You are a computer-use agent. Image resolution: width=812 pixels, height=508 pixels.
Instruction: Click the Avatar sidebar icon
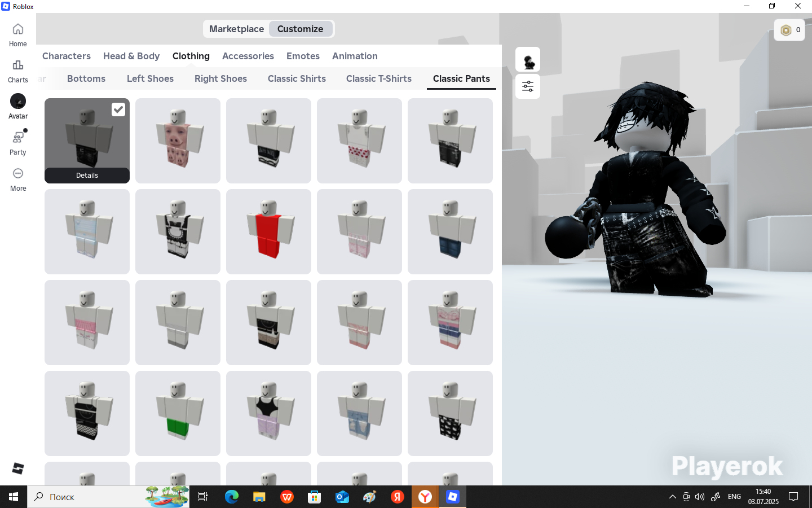point(18,107)
